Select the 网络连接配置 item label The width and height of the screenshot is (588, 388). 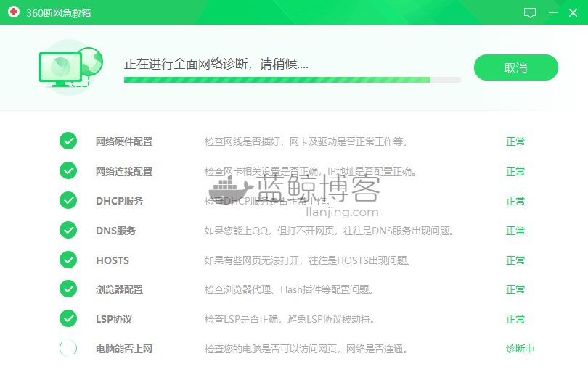tap(124, 171)
